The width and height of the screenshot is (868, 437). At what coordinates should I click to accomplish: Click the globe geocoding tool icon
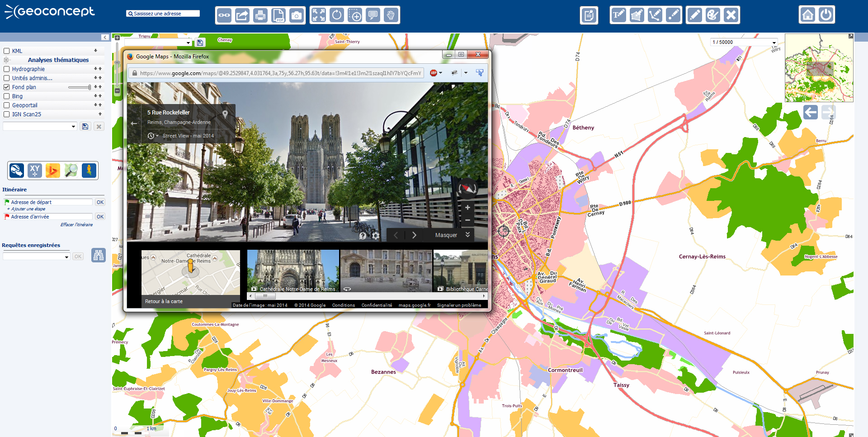(x=17, y=171)
